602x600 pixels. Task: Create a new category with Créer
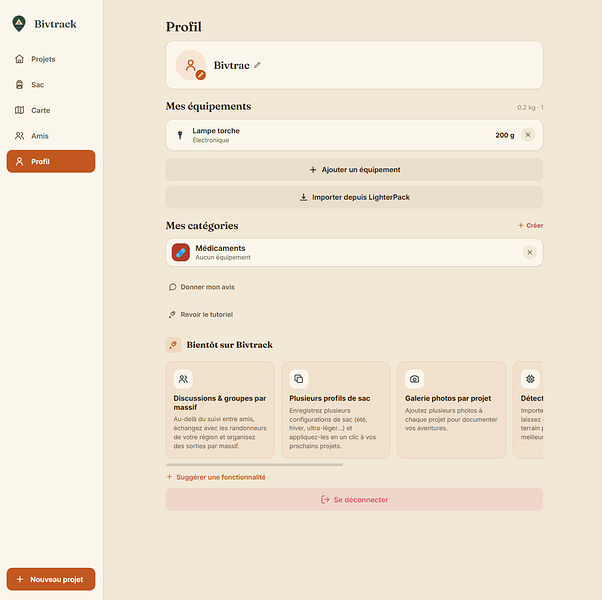point(530,225)
